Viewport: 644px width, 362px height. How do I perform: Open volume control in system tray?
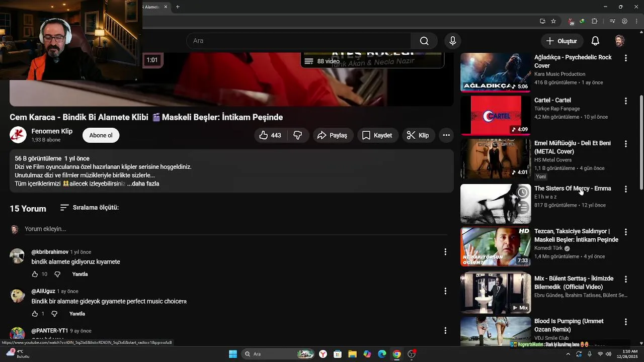[609, 354]
